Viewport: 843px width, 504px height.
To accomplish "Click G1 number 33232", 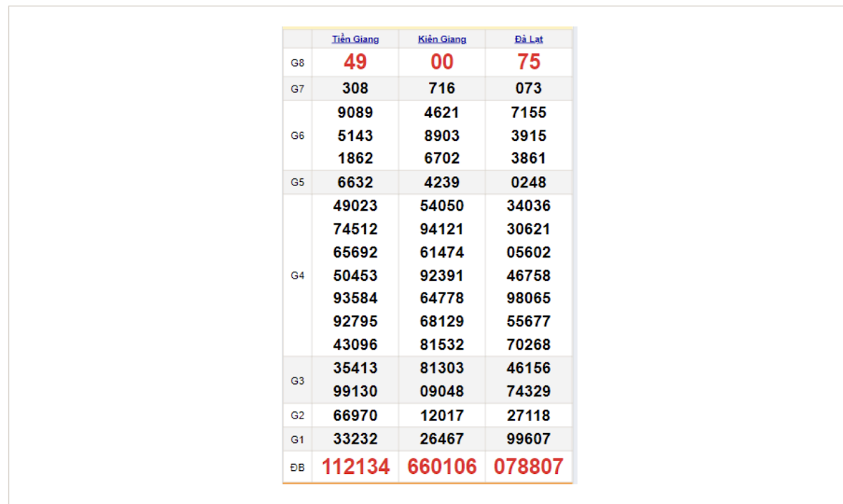I will tap(355, 439).
